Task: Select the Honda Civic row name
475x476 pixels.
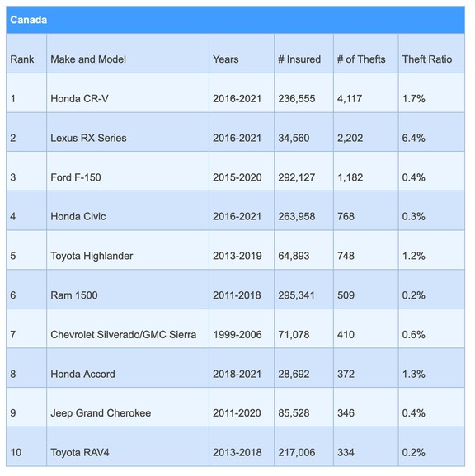Action: click(78, 216)
